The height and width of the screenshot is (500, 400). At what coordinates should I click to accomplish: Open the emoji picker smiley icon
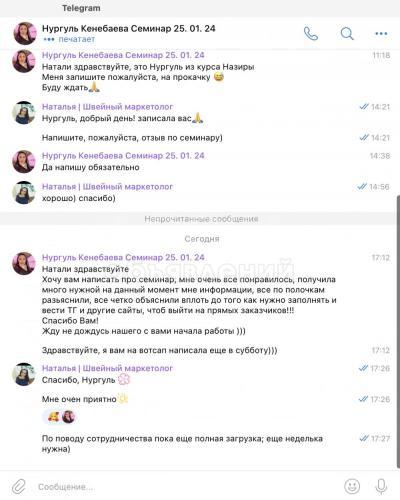pos(352,486)
